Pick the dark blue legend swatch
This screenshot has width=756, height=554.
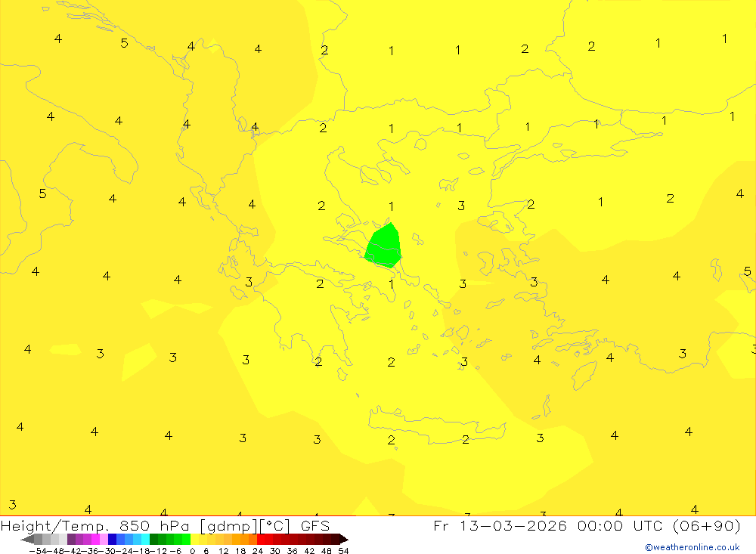[x=113, y=540]
